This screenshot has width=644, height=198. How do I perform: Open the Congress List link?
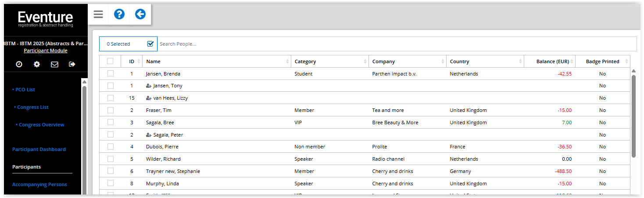coord(32,107)
